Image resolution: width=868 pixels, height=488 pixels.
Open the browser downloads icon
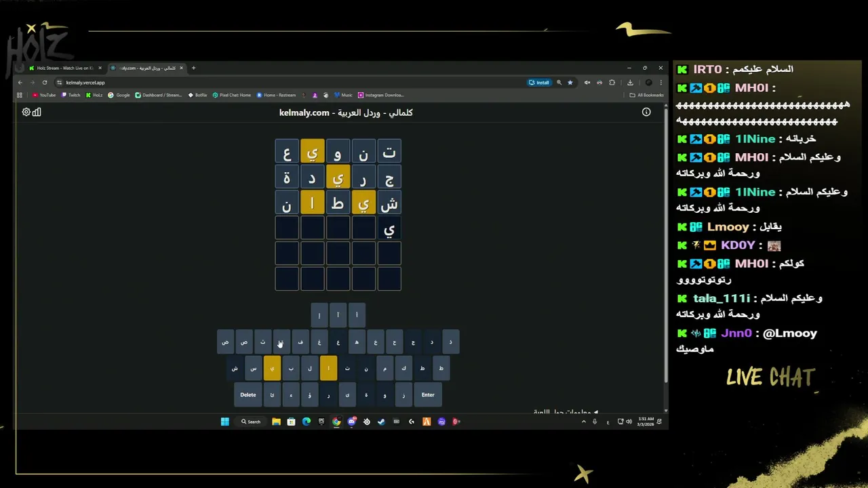coord(630,83)
